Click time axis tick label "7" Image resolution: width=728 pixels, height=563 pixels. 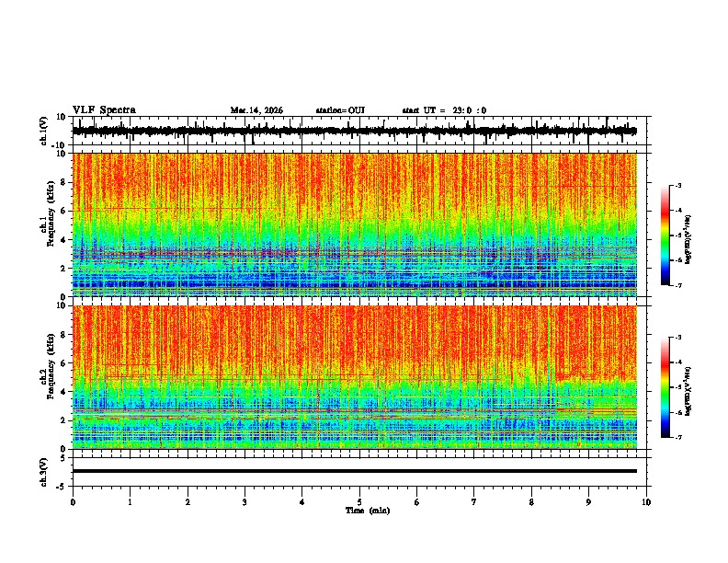coord(474,502)
